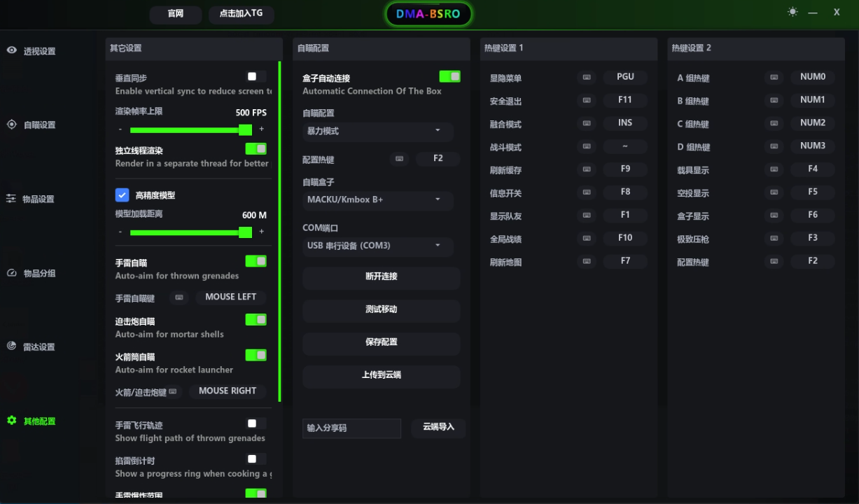Image resolution: width=859 pixels, height=504 pixels.
Task: Click the 物品分组 gauge icon
Action: click(11, 273)
